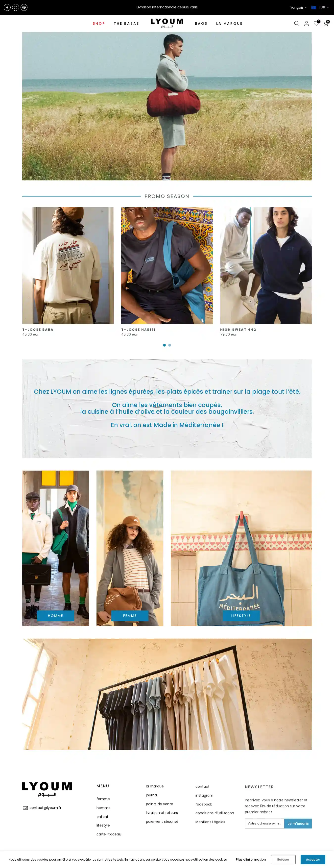Select the first carousel dot
The height and width of the screenshot is (868, 334).
tap(164, 345)
